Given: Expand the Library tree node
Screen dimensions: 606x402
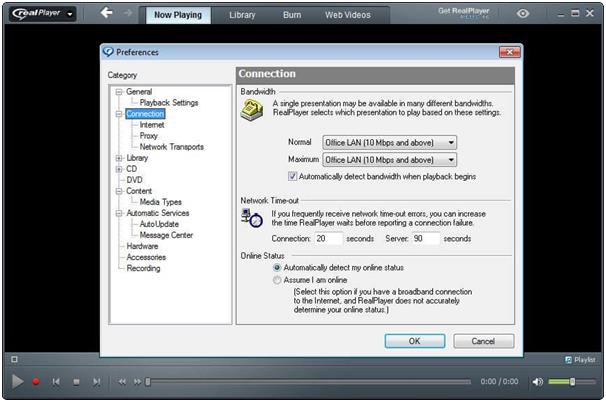Looking at the screenshot, I should point(119,158).
